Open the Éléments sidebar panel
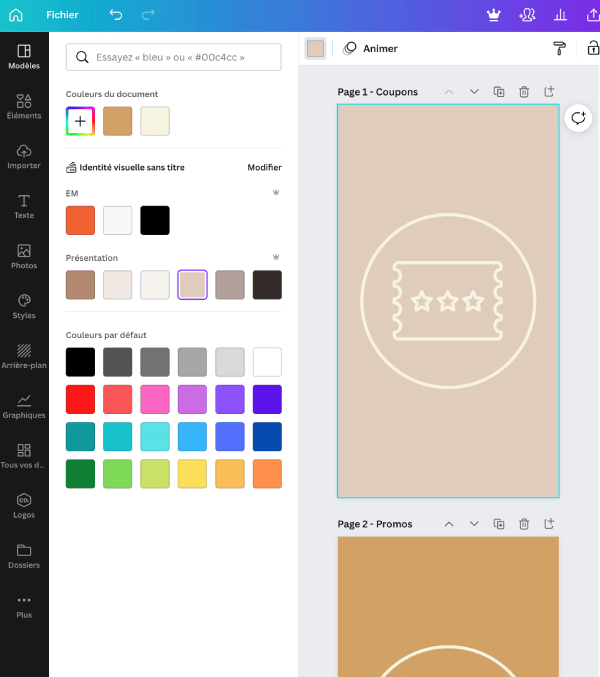The height and width of the screenshot is (677, 600). pyautogui.click(x=24, y=106)
